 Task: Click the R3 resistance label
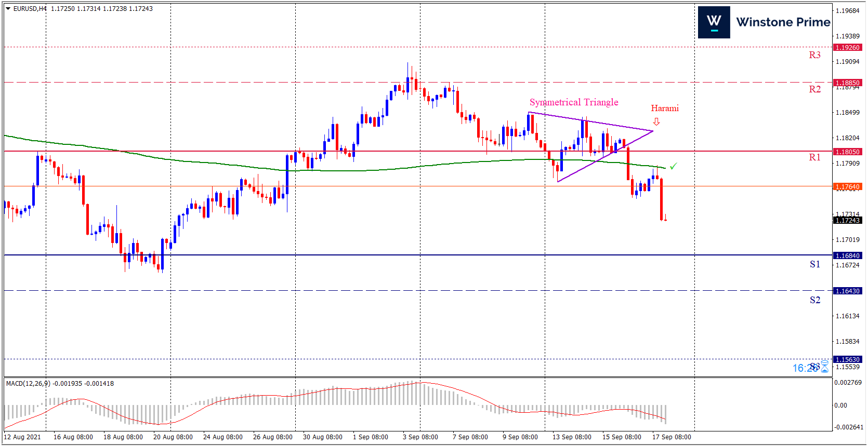[x=814, y=55]
